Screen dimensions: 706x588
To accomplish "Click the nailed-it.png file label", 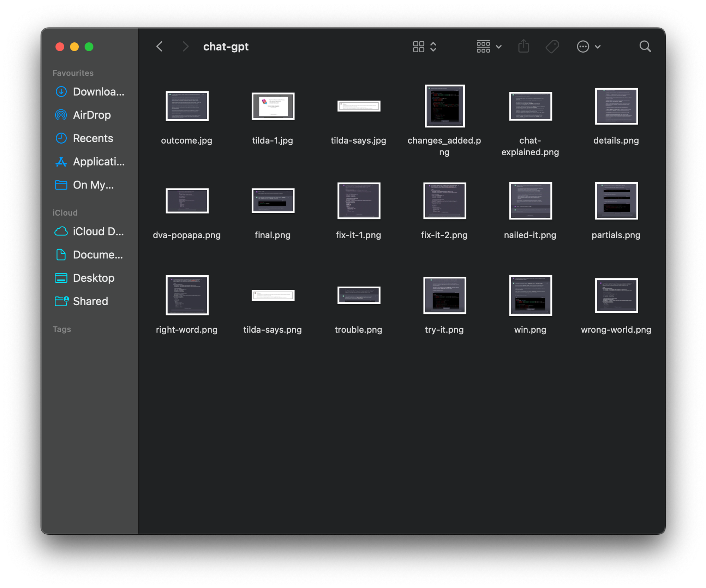I will [x=530, y=235].
